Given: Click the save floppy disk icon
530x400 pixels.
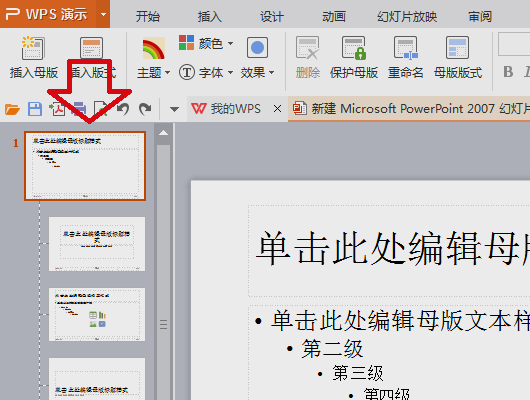Looking at the screenshot, I should pyautogui.click(x=35, y=109).
